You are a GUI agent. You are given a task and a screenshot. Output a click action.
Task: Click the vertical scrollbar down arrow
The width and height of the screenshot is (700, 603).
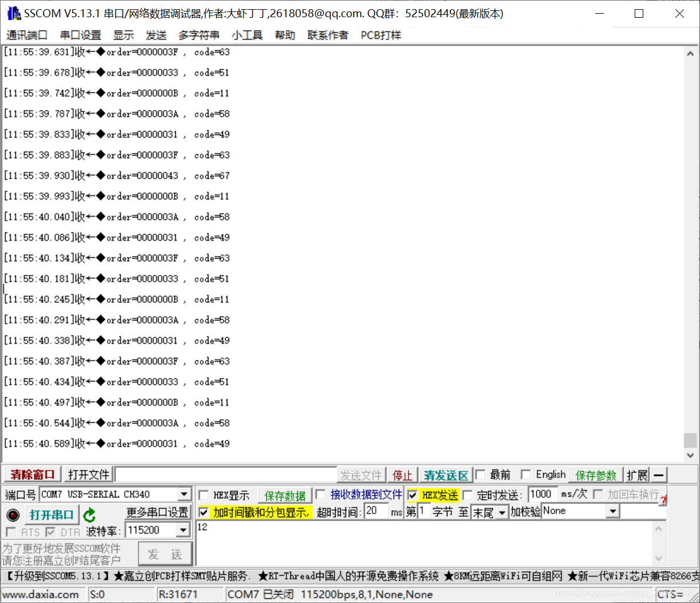690,455
